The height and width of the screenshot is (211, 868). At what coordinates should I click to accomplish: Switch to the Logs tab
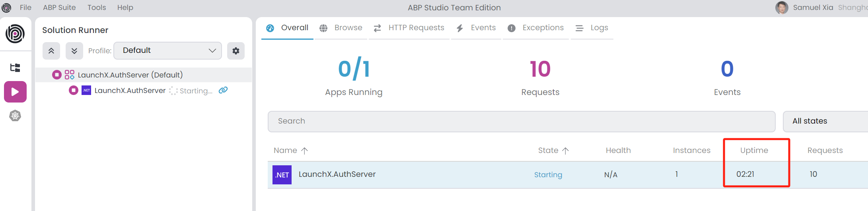coord(592,28)
